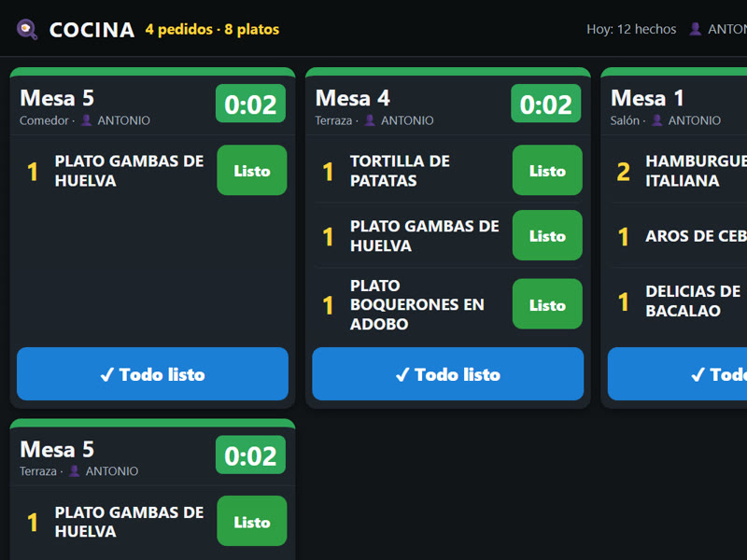747x560 pixels.
Task: Click waiter icon on Mesa 5 Terraza card
Action: click(75, 471)
